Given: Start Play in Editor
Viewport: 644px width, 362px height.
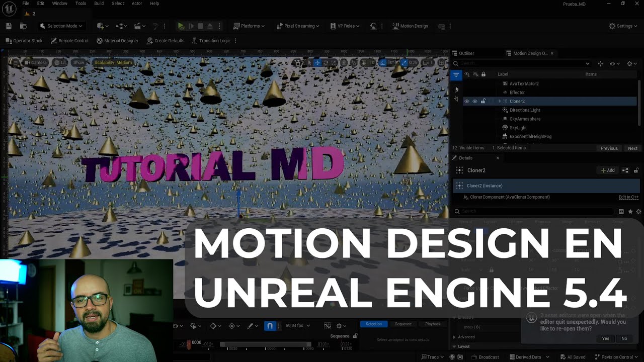Looking at the screenshot, I should [x=181, y=26].
